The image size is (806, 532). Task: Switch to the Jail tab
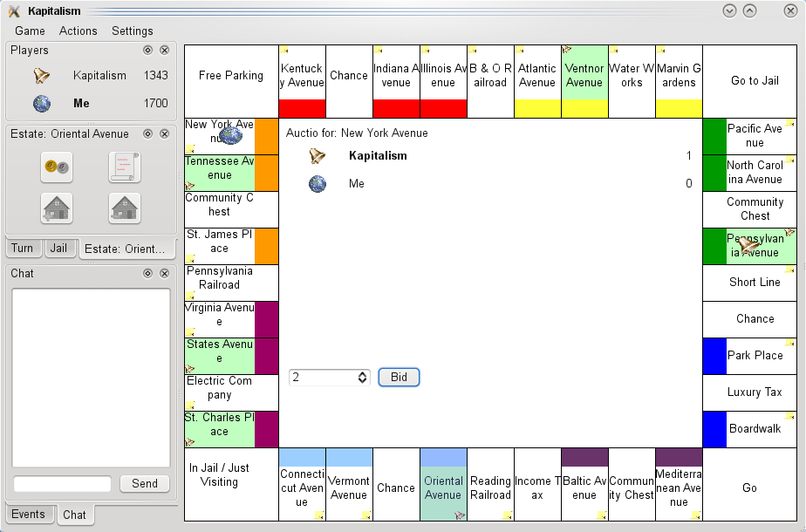tap(58, 248)
